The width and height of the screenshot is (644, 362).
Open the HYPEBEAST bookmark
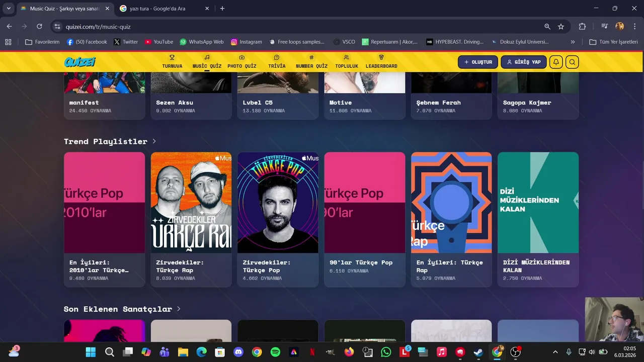(455, 42)
